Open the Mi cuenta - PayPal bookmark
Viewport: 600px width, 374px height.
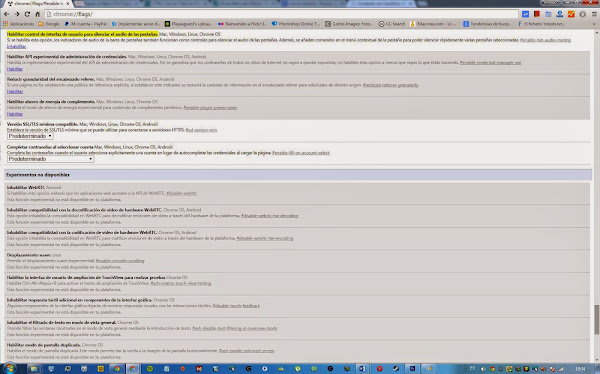[86, 24]
